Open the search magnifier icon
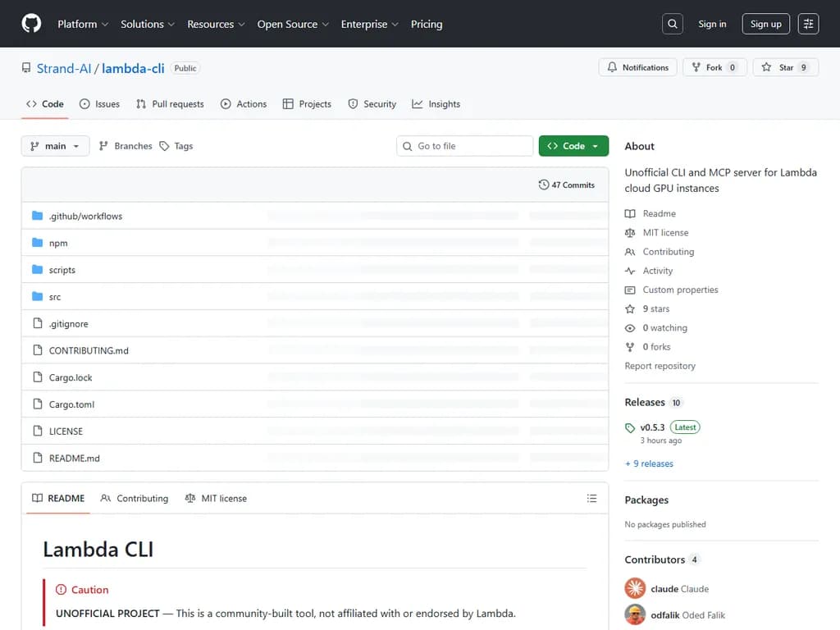 [673, 24]
